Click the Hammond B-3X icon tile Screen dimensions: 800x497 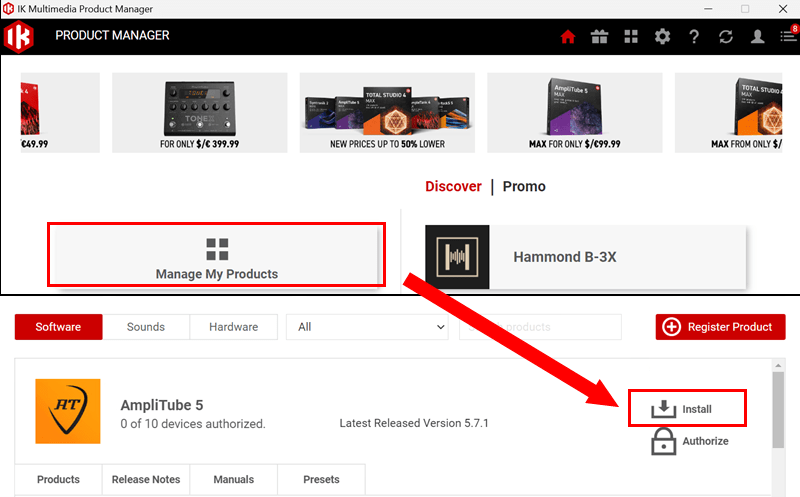(457, 257)
